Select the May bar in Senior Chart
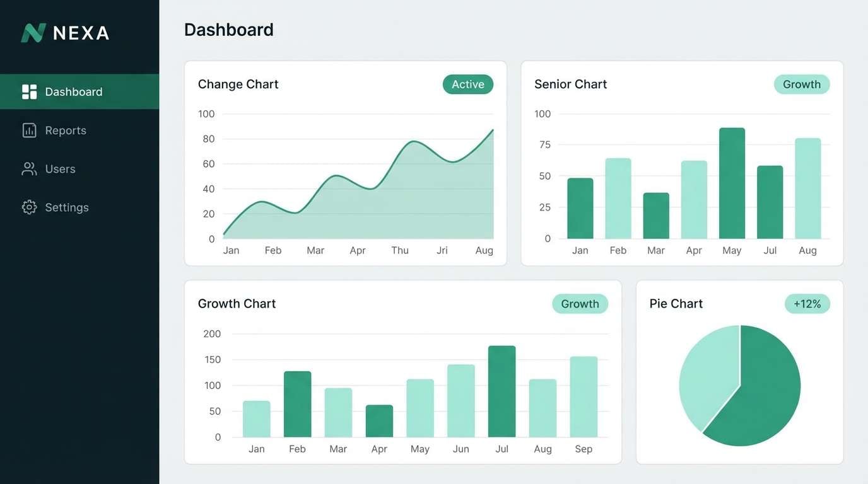868x484 pixels. pos(732,183)
